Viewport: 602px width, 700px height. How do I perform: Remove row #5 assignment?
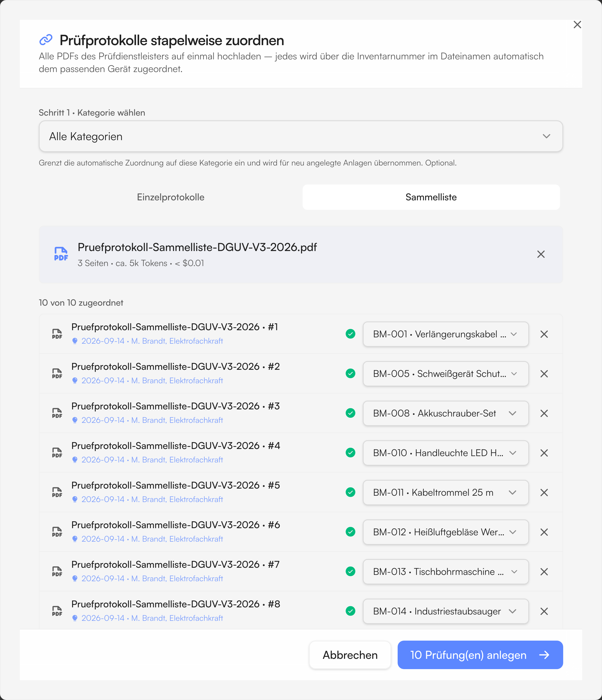pyautogui.click(x=544, y=492)
